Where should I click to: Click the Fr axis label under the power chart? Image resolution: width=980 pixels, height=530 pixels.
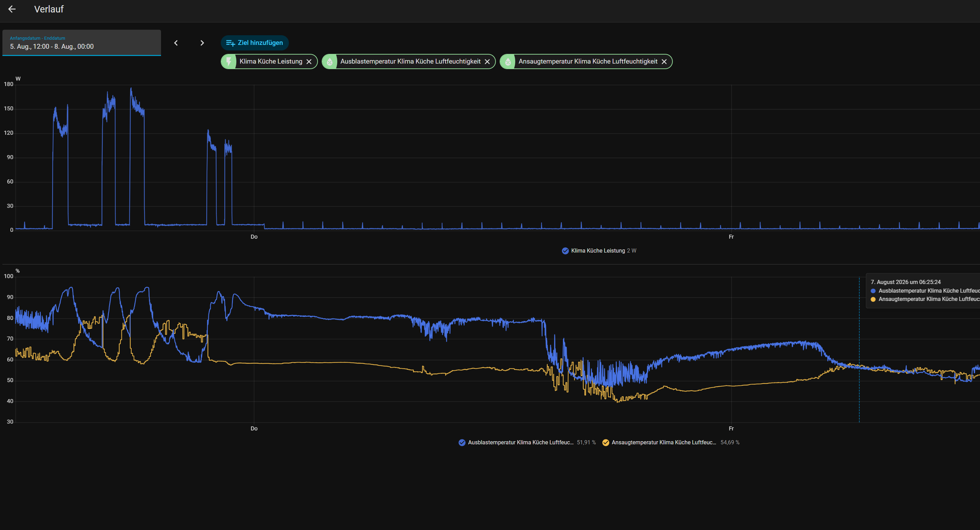731,237
